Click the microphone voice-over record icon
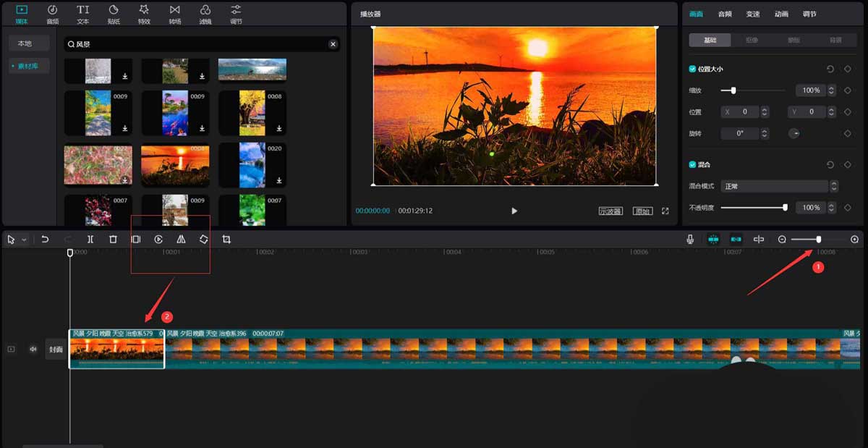Image resolution: width=868 pixels, height=448 pixels. 691,240
